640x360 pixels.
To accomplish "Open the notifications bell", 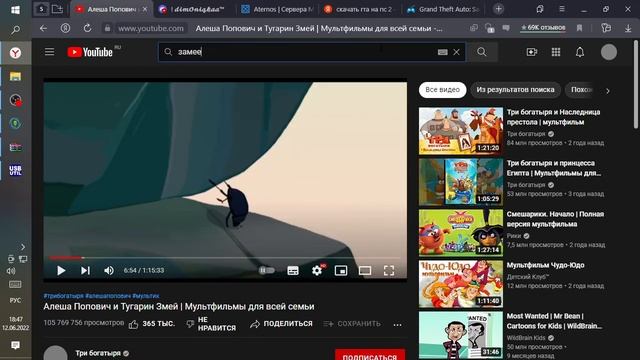I will click(580, 52).
